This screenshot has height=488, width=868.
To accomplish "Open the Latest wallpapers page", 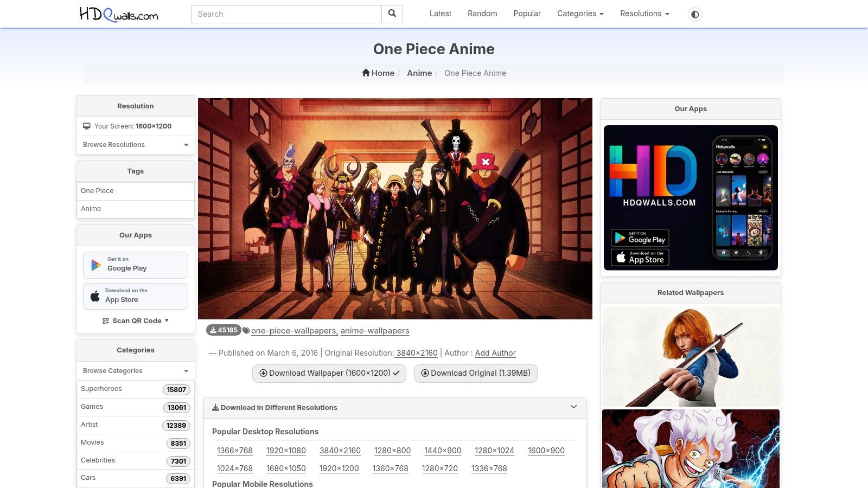I will click(x=441, y=14).
